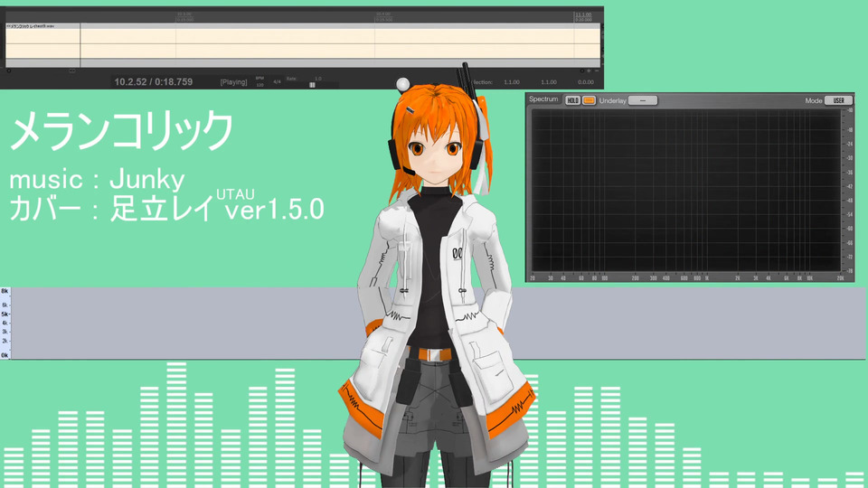Click the playback Rate slider handle

click(x=312, y=85)
